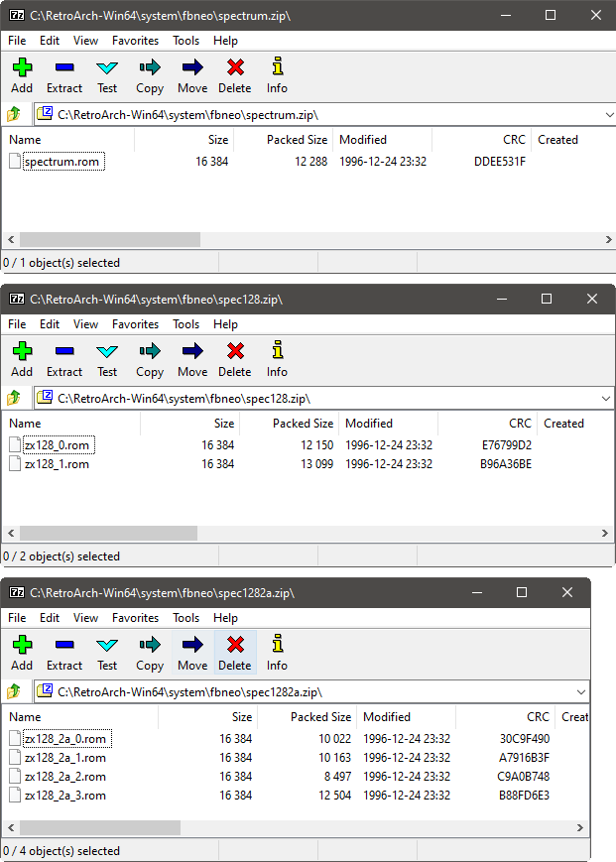Open Favorites menu in spectrum.zip window
Viewport: 616px width, 862px height.
pos(135,41)
